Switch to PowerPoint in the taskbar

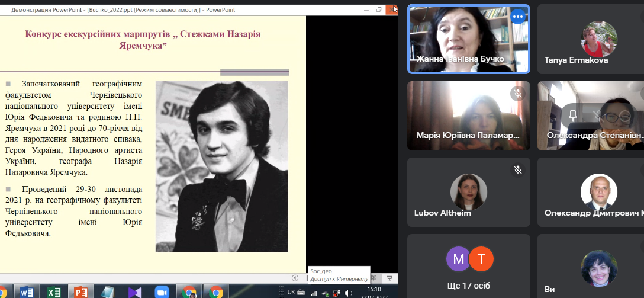(x=80, y=291)
